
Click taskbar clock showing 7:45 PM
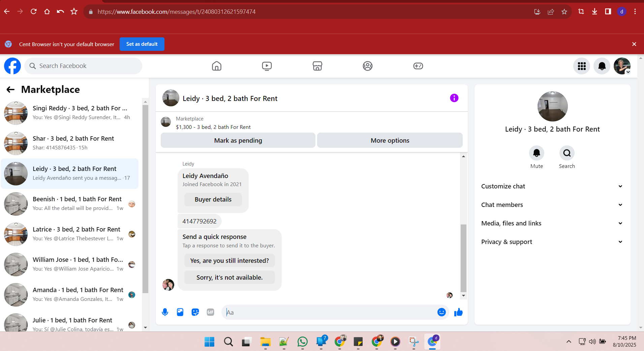click(627, 338)
